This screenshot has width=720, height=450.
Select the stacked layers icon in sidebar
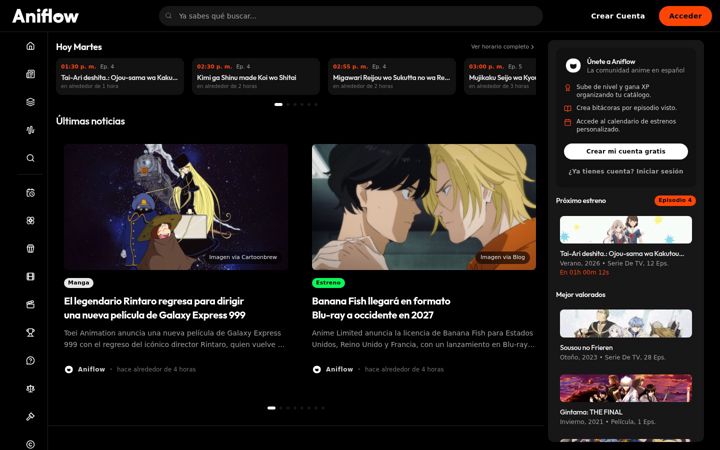click(30, 102)
